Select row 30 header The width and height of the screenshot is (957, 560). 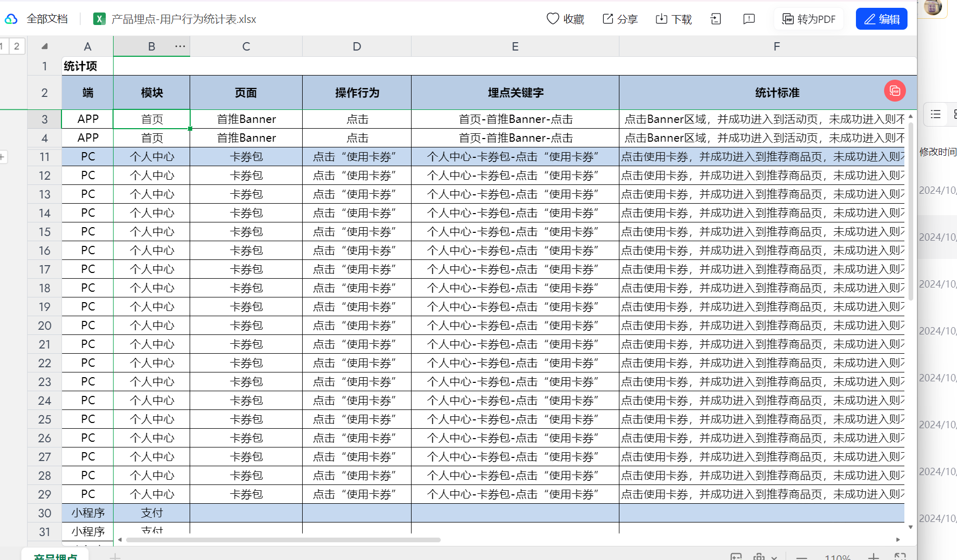[45, 513]
